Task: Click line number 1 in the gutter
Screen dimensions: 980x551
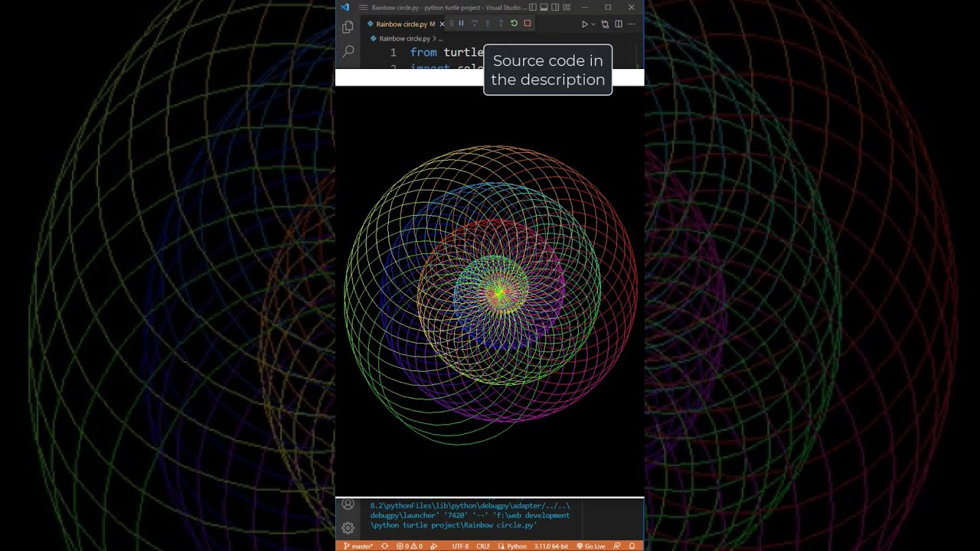Action: click(393, 52)
